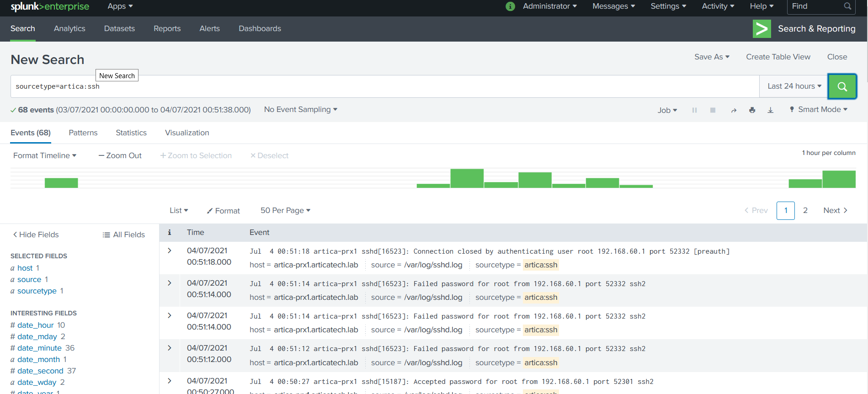Click the search query input field
The width and height of the screenshot is (868, 394).
[385, 86]
